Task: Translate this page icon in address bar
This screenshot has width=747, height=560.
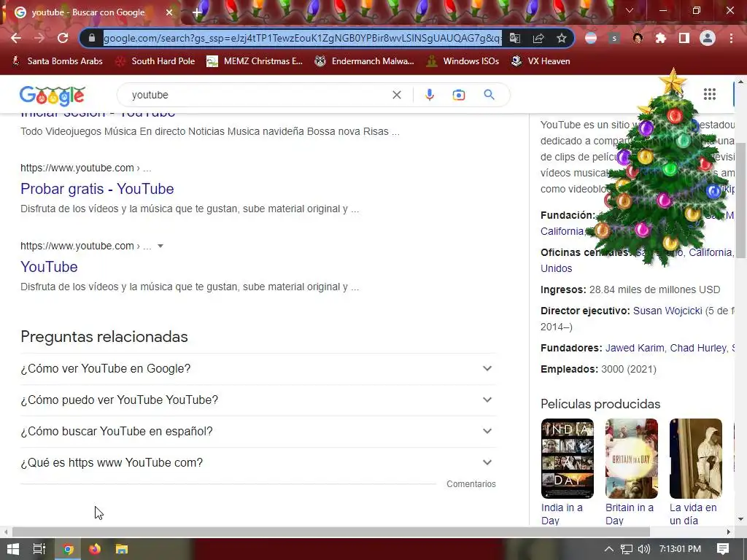Action: [x=515, y=38]
